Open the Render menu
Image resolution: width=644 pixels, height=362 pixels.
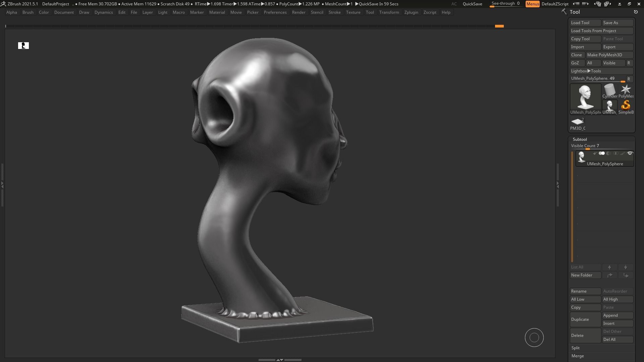(299, 12)
